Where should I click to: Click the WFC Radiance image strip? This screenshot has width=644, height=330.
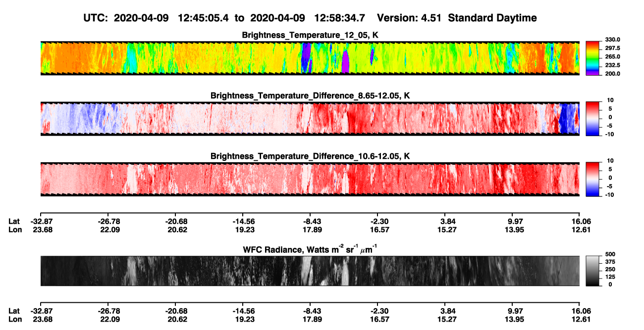click(x=310, y=271)
